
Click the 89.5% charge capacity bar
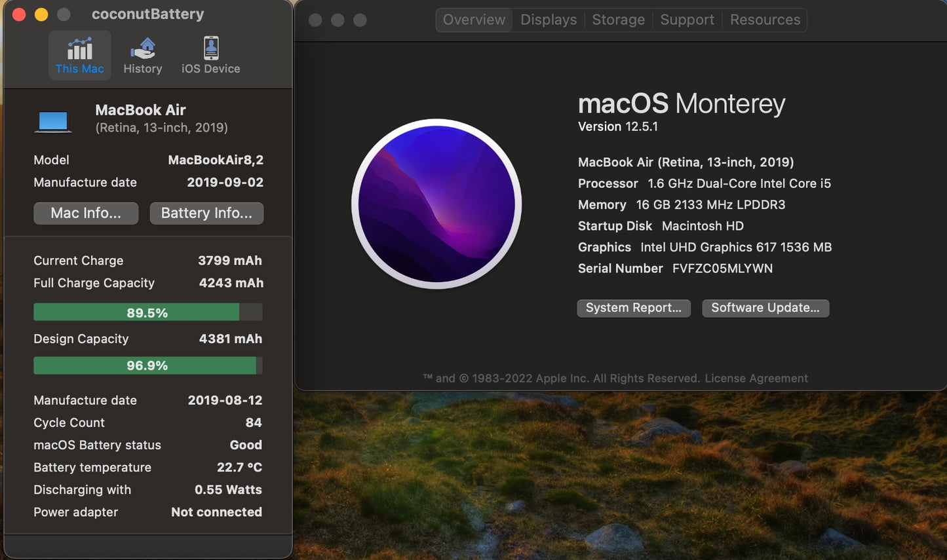[x=147, y=312]
